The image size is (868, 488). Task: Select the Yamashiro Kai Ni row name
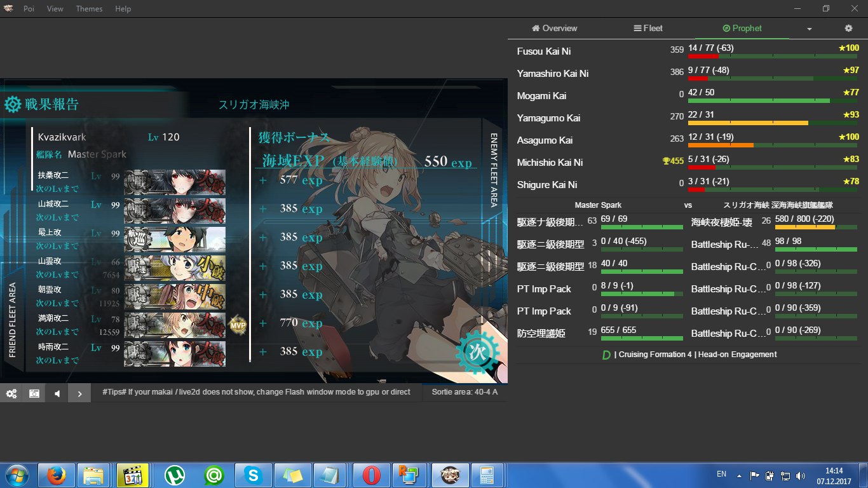click(553, 73)
